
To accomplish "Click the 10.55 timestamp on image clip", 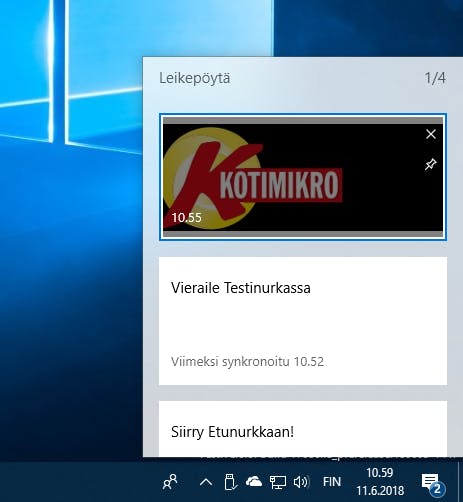I will tap(187, 218).
